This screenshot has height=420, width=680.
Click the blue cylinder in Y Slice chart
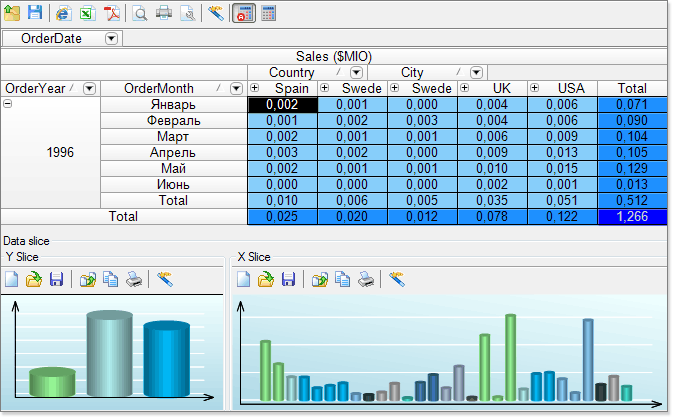click(x=167, y=358)
